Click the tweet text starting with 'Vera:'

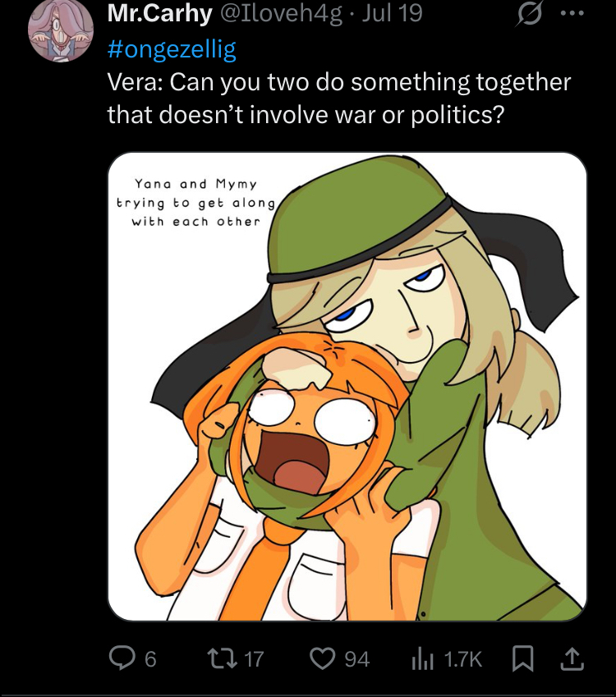(x=338, y=99)
